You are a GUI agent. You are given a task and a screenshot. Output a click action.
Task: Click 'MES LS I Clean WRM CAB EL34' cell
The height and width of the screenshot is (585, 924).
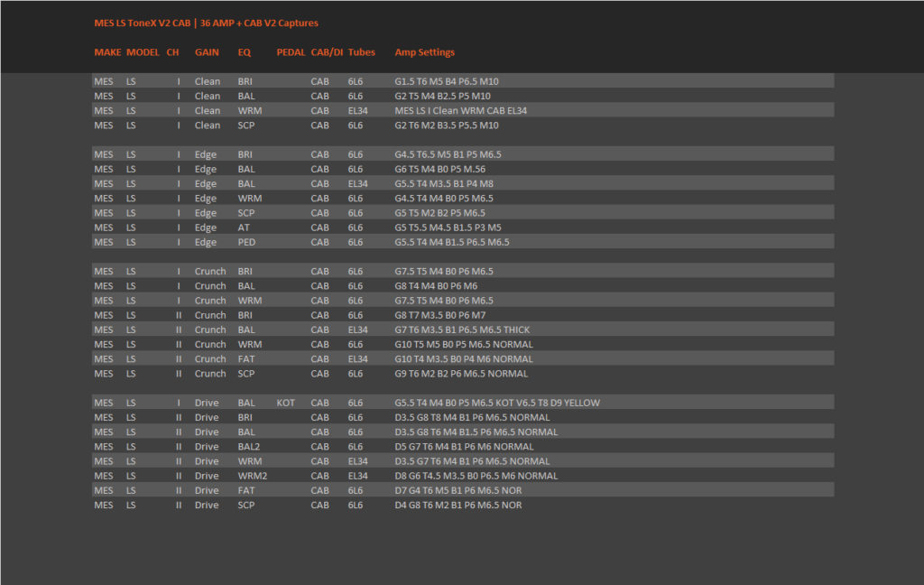coord(461,111)
